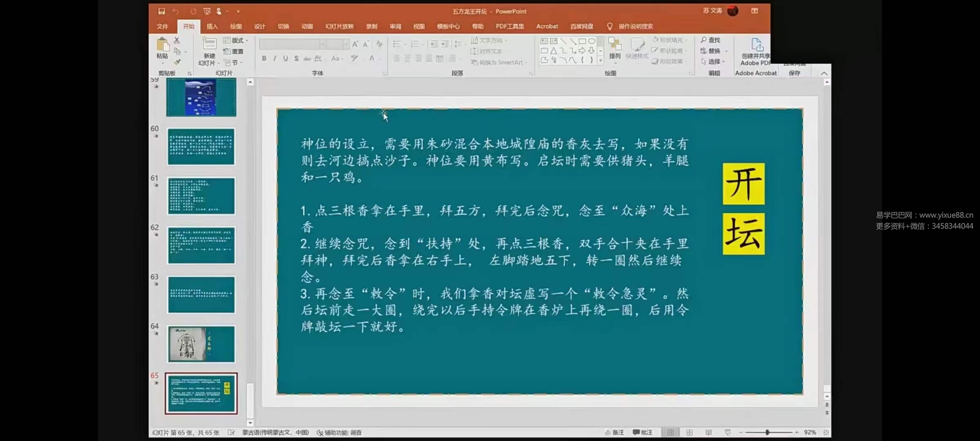This screenshot has height=441, width=980.
Task: Open the 排列 (Arrange) tool
Action: [x=614, y=49]
